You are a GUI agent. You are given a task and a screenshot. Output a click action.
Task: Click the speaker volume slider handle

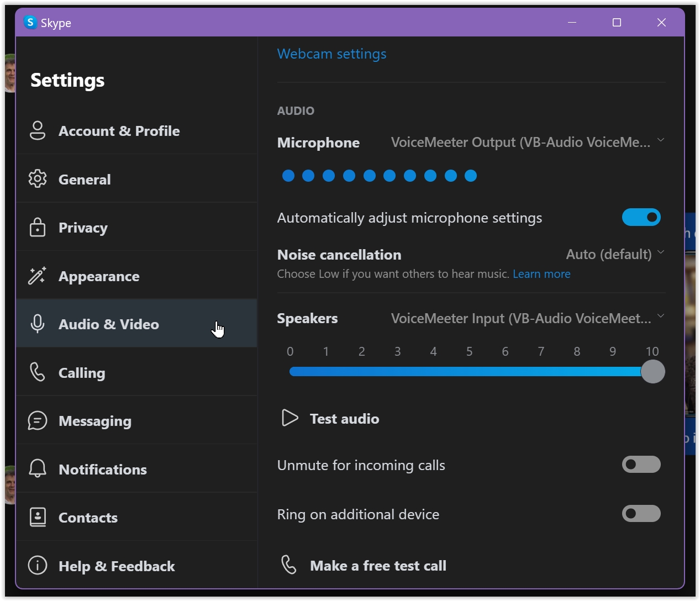pos(652,372)
